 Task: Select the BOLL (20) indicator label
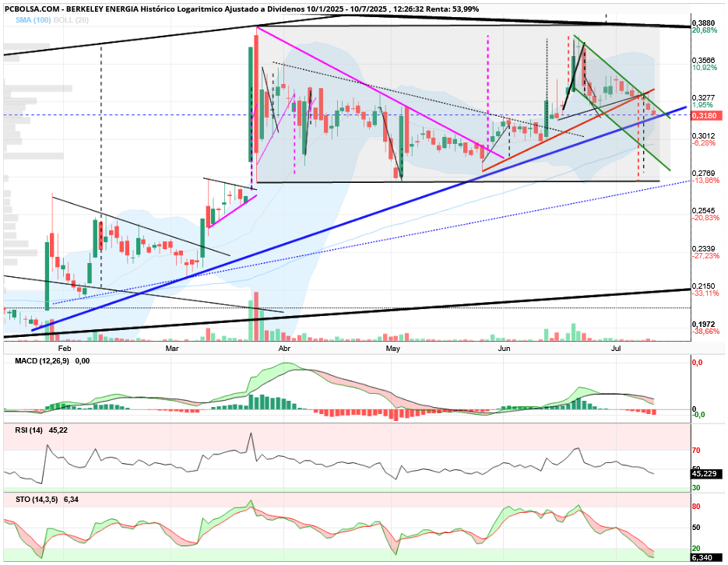click(x=71, y=20)
